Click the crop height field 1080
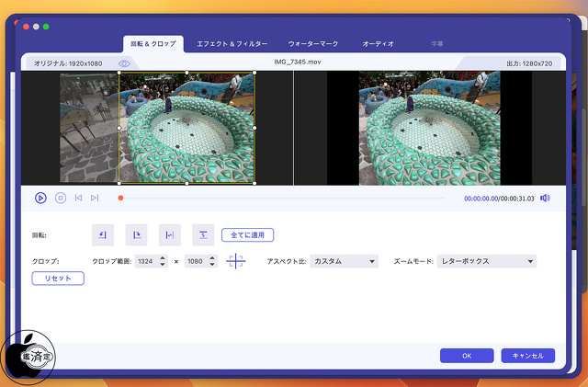The width and height of the screenshot is (588, 387). point(197,261)
